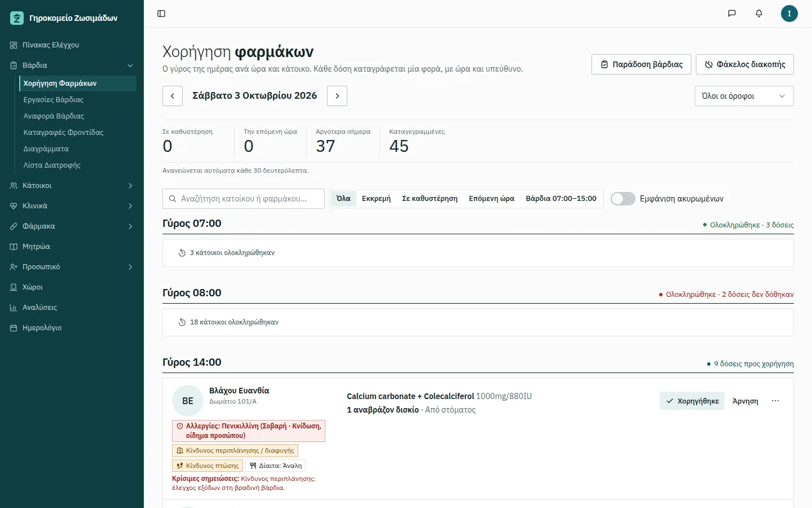
Task: Open the Όλοι οι όροφοι dropdown
Action: tap(744, 96)
